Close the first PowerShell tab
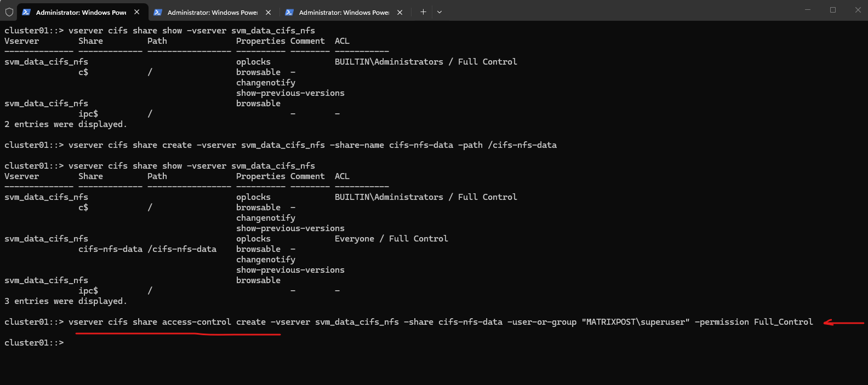Image resolution: width=868 pixels, height=385 pixels. coord(137,12)
